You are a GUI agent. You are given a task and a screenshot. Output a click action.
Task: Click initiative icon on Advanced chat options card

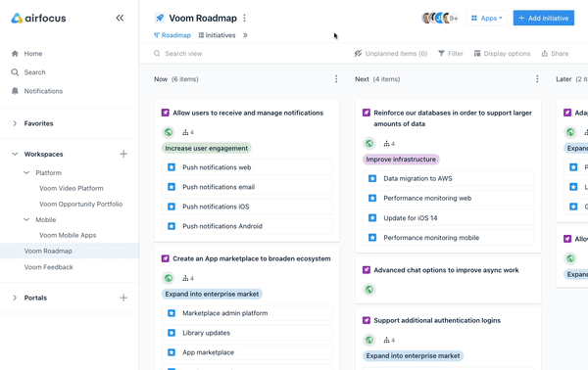pos(367,270)
